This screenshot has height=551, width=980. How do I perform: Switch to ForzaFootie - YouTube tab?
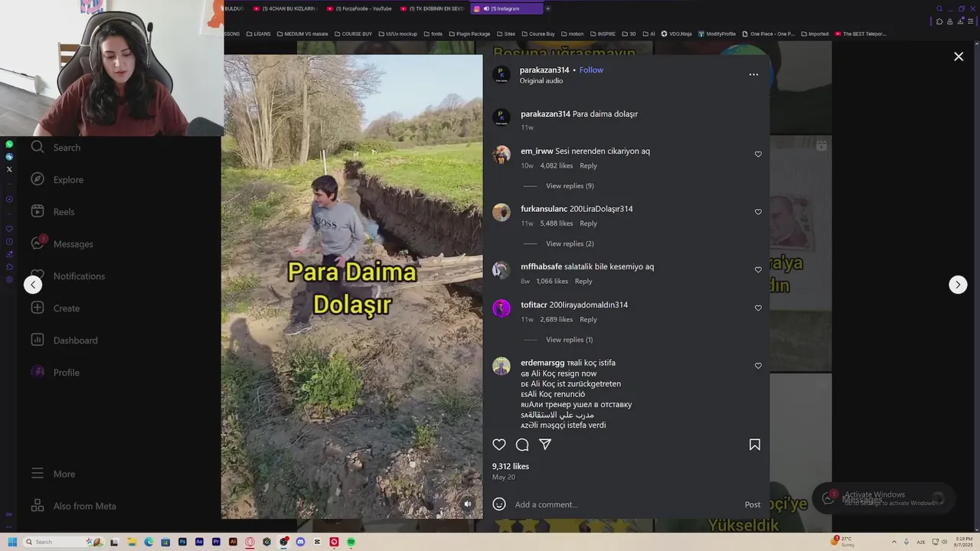(359, 8)
